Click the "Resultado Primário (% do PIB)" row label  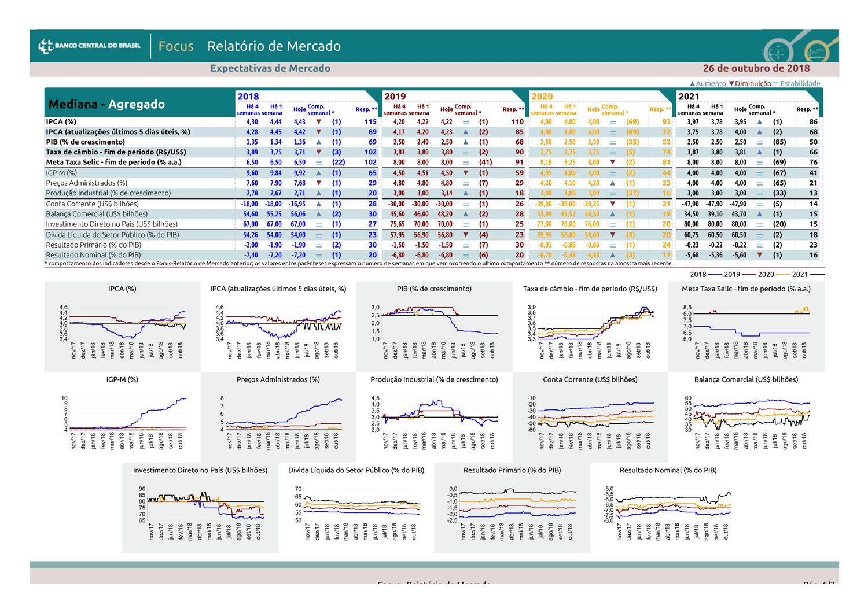click(x=94, y=245)
